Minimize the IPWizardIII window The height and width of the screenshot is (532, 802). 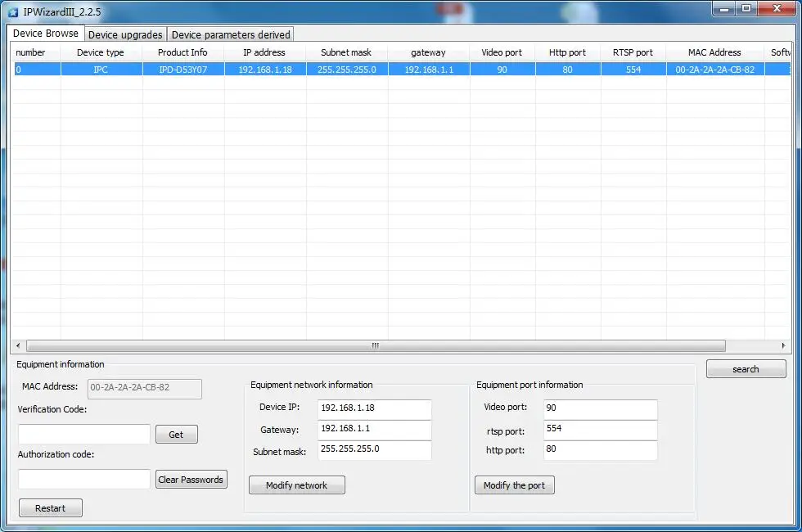(x=724, y=9)
